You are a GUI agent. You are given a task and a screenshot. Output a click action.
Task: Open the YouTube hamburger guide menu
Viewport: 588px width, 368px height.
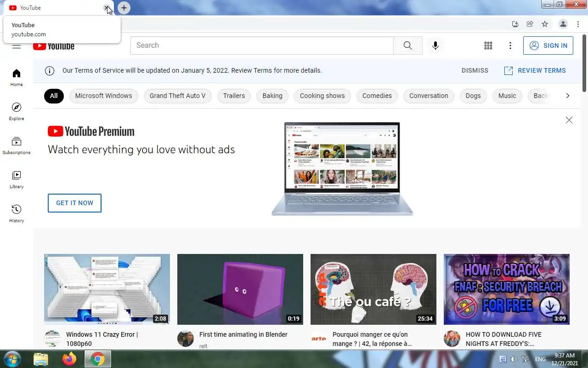pos(17,46)
